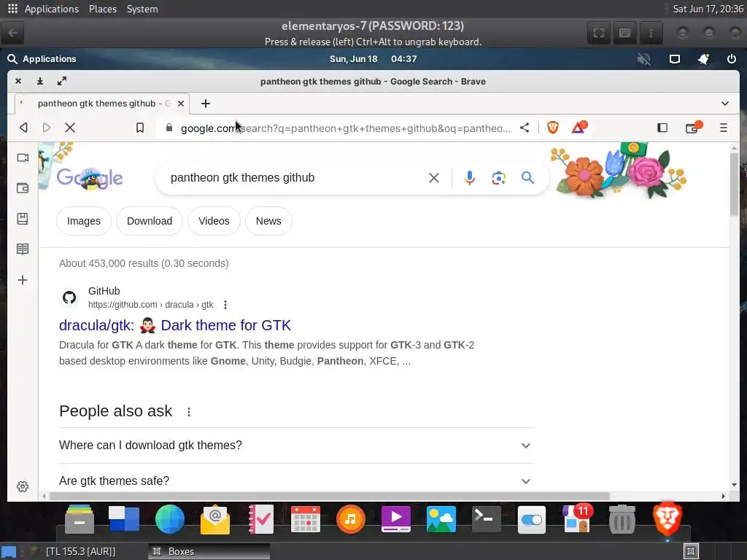Viewport: 747px width, 560px height.
Task: Launch Terminal from the dock
Action: point(487,519)
